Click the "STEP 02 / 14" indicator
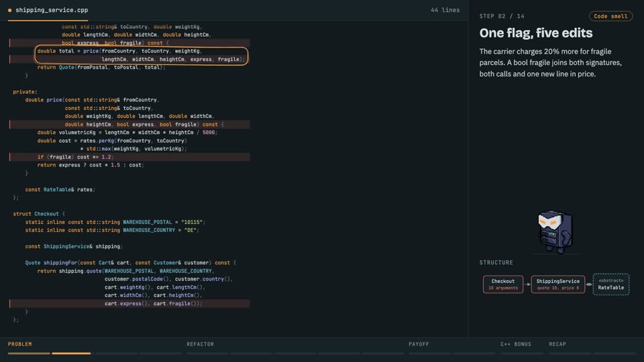Viewport: 644px width, 362px height. [502, 16]
